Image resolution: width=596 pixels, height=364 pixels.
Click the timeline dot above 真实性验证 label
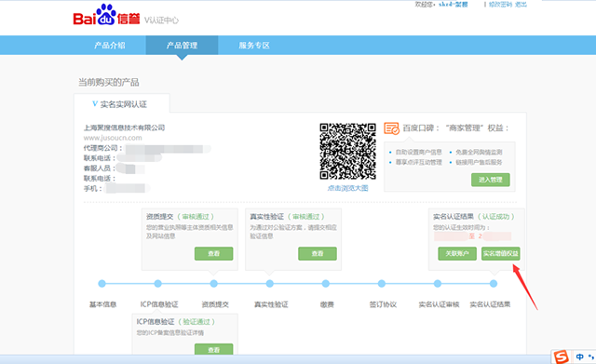point(269,283)
